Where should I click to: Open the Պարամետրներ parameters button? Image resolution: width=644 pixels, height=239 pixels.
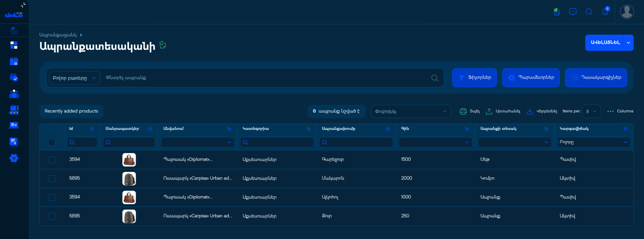click(531, 78)
